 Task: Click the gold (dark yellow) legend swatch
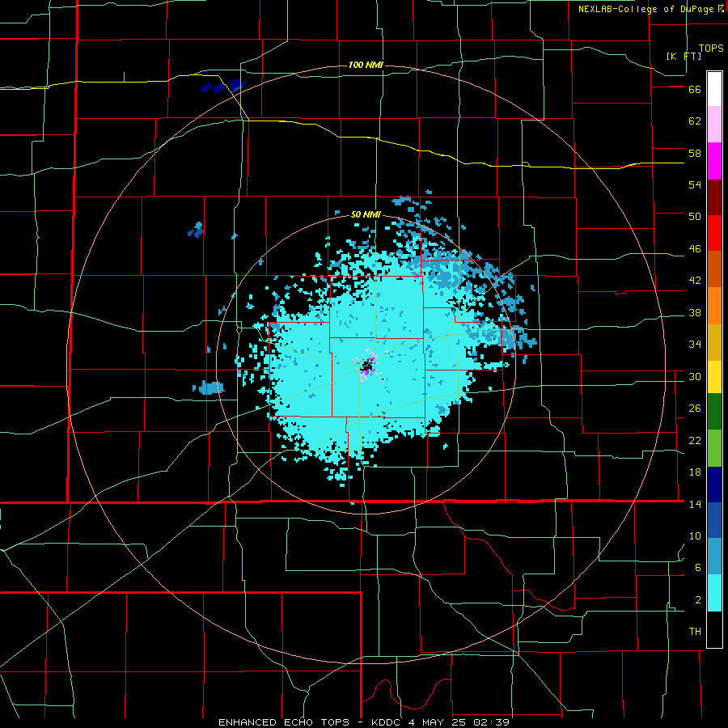(x=714, y=342)
